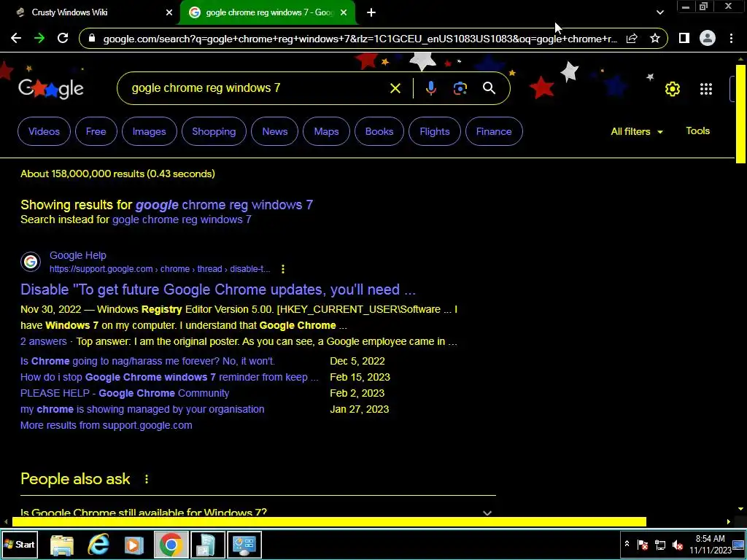The height and width of the screenshot is (560, 747).
Task: Search instead for gogle chrome reg windows 7
Action: click(182, 219)
